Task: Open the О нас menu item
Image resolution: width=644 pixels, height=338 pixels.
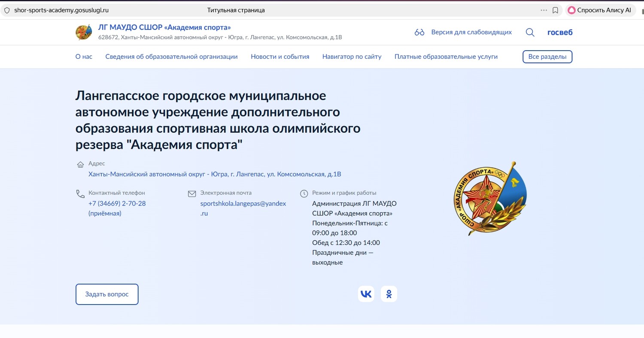Action: click(84, 57)
